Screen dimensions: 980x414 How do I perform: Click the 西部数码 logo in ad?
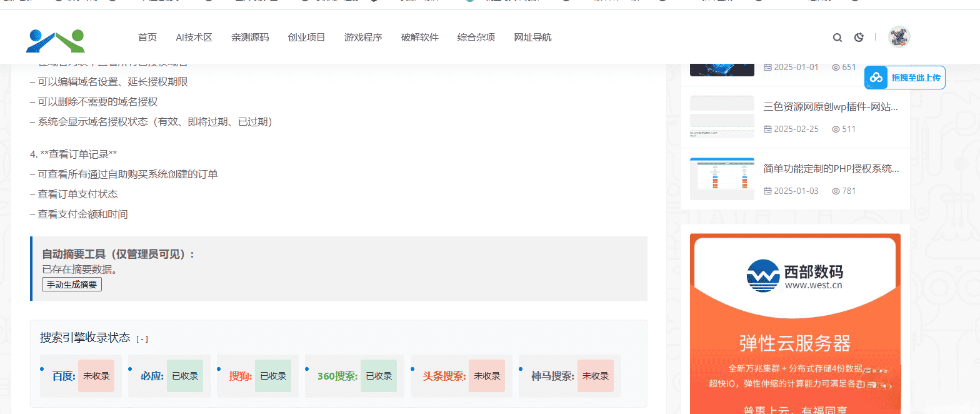click(x=794, y=276)
